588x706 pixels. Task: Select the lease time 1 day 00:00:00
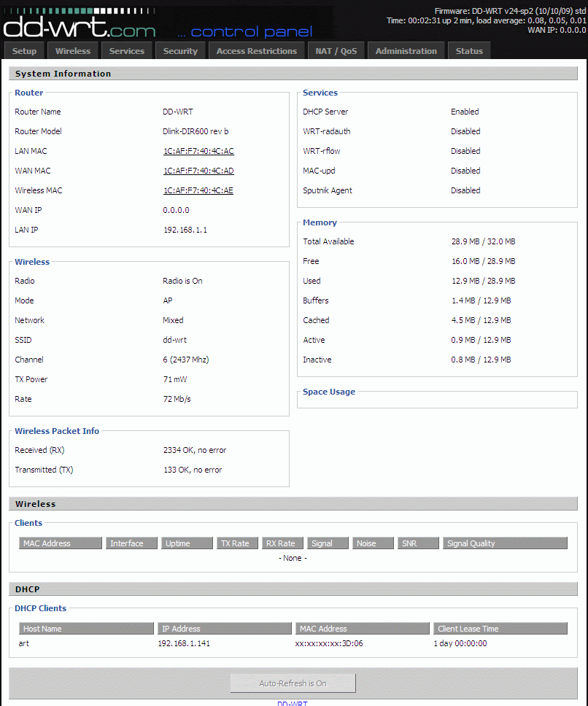[460, 643]
